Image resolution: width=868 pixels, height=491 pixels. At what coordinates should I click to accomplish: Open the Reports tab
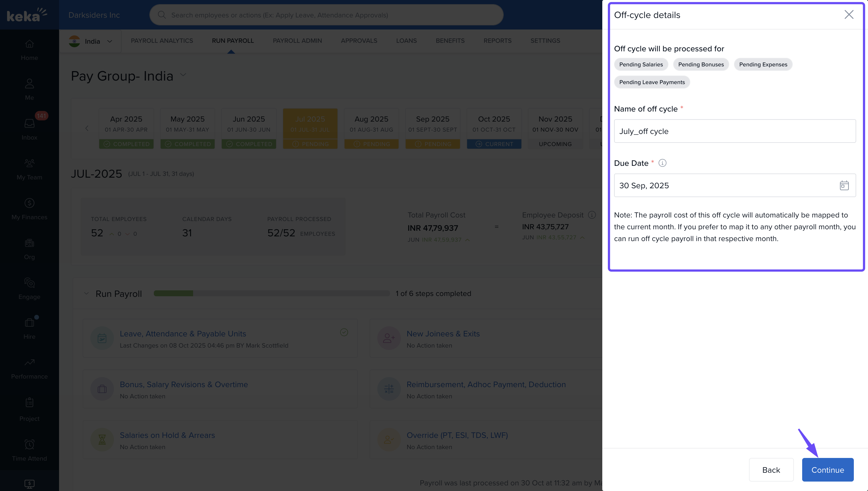(497, 40)
